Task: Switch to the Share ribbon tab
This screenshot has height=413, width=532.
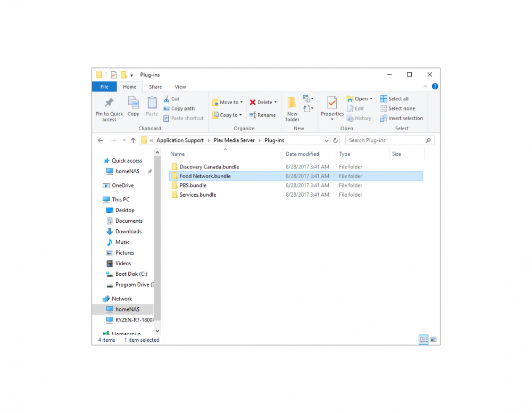Action: 155,87
